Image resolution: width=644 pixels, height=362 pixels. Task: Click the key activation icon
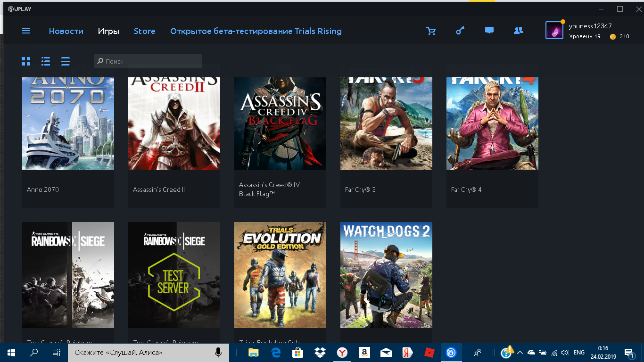tap(460, 31)
